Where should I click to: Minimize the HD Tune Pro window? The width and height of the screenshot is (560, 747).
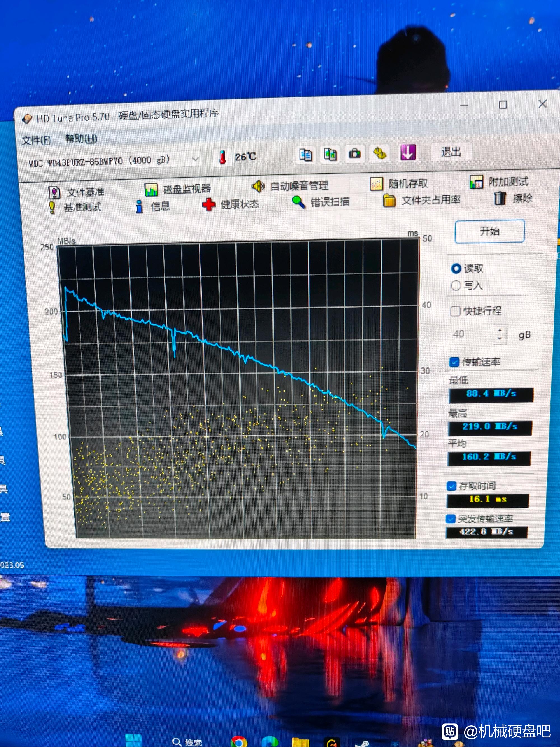click(465, 105)
